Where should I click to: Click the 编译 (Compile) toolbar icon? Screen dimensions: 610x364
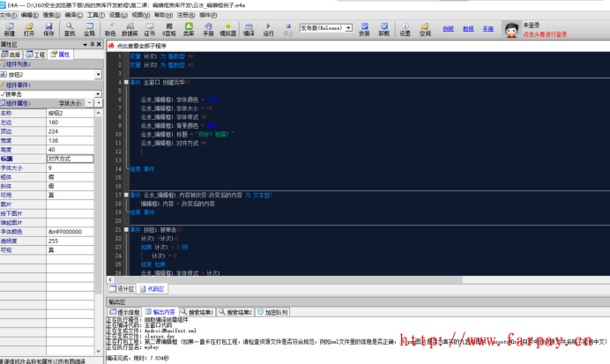[249, 30]
